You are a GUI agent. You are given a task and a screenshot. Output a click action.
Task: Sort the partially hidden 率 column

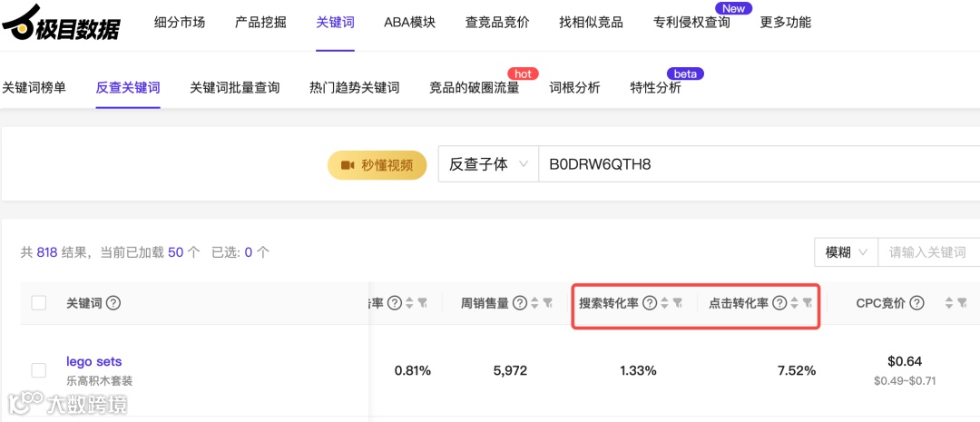click(x=409, y=303)
